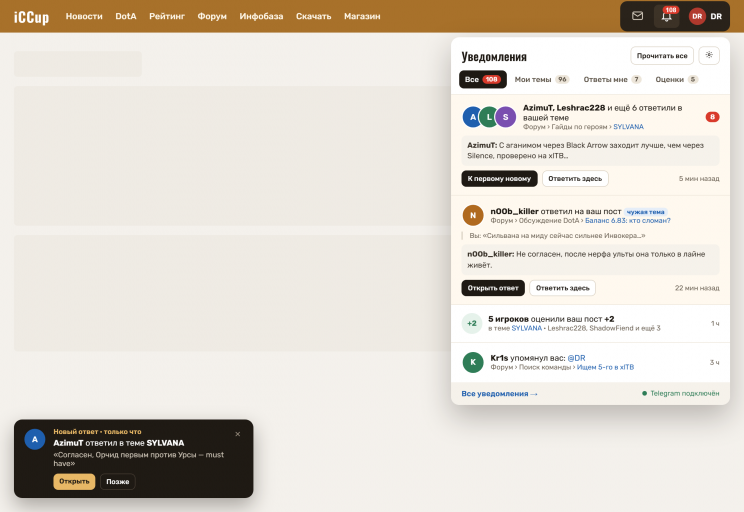Open Баланс 6.83: кто сломан? link
Image resolution: width=744 pixels, height=512 pixels.
[x=627, y=221]
